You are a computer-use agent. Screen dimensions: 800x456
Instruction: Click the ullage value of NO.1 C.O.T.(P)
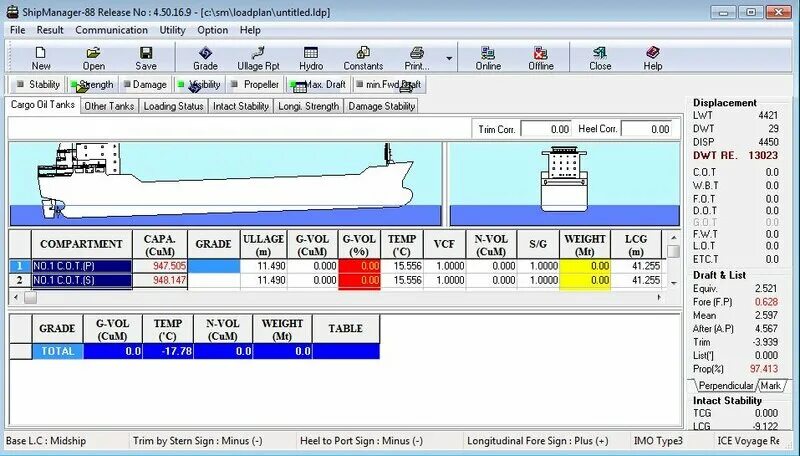pyautogui.click(x=264, y=266)
